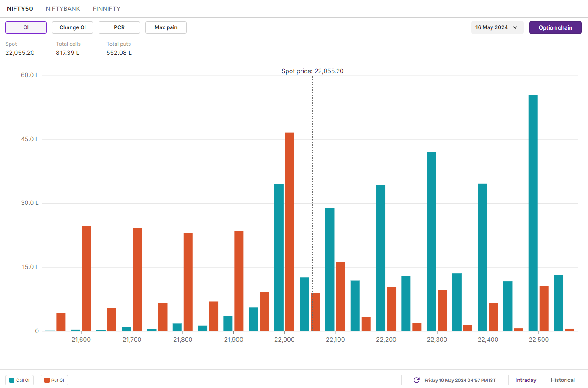Viewport: 588px width, 388px height.
Task: Click the 21,700 put OI bar
Action: click(137, 279)
